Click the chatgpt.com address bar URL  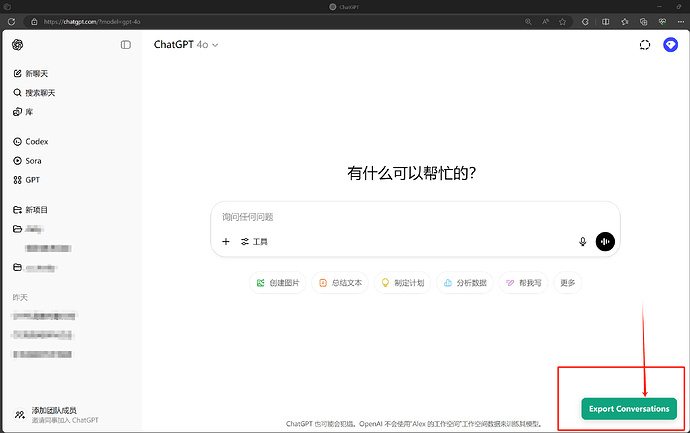pyautogui.click(x=92, y=22)
